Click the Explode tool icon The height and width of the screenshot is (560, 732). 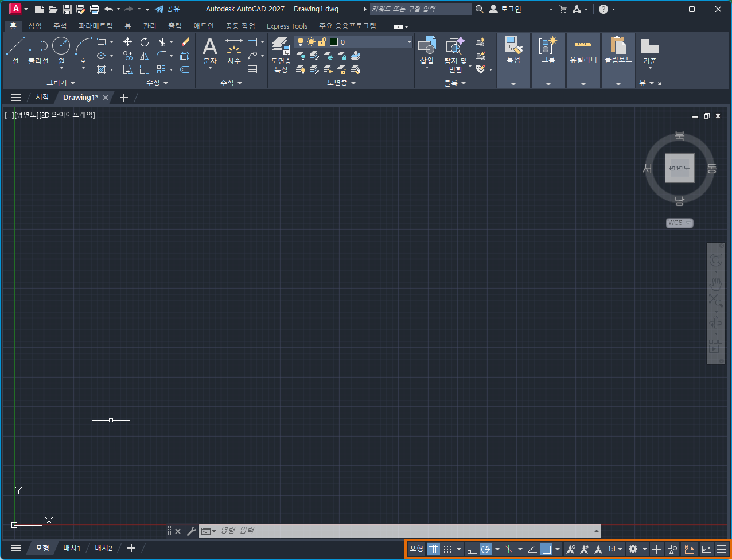(185, 56)
